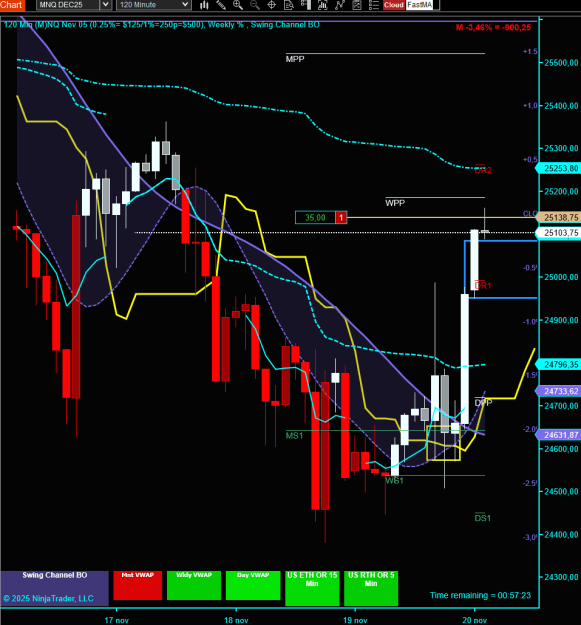Screen dimensions: 581x625
Task: Select the drawing tools pencil icon
Action: click(x=221, y=5)
